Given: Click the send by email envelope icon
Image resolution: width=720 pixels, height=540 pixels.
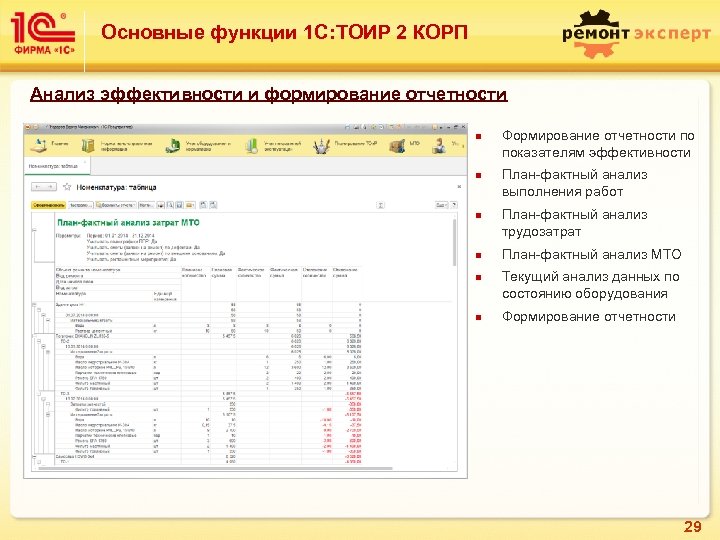Looking at the screenshot, I should (190, 205).
